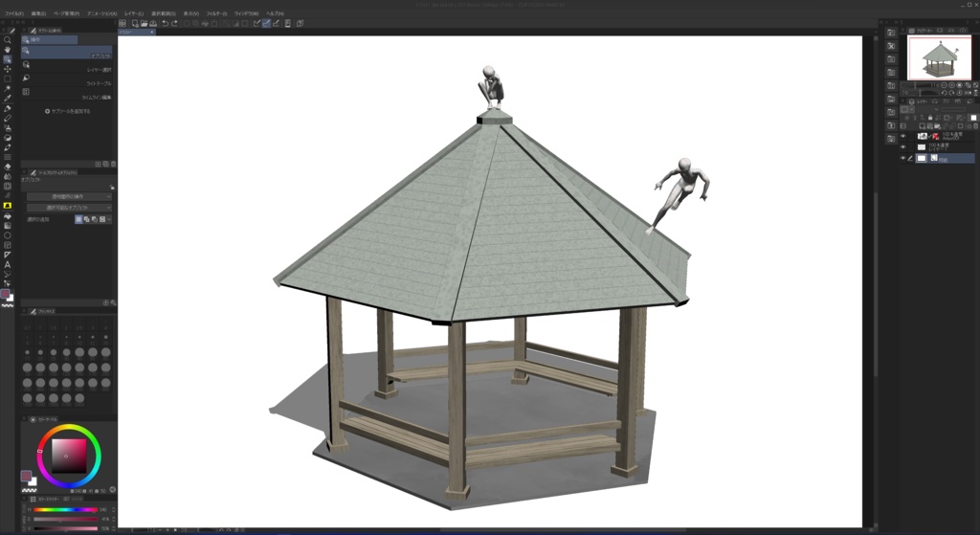Select the Text tool

pos(8,264)
